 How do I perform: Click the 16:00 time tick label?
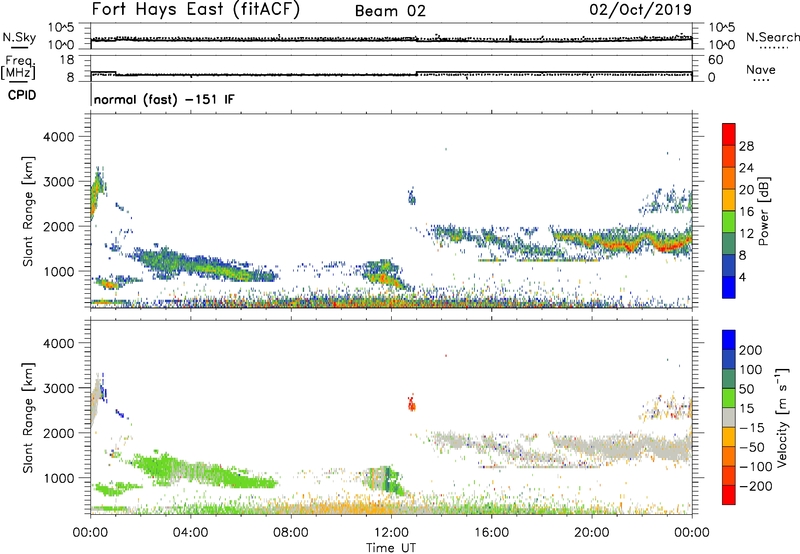click(491, 533)
